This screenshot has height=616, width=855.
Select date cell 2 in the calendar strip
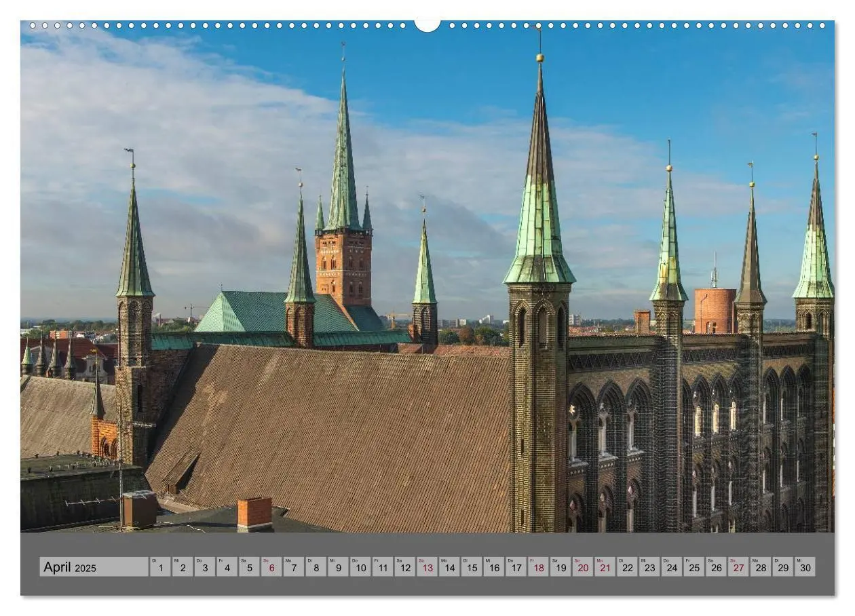[183, 567]
